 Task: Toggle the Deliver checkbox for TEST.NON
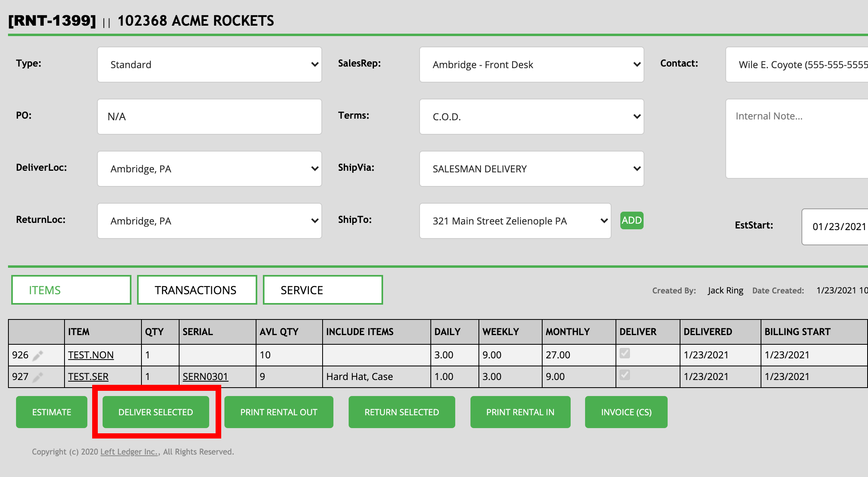[x=624, y=353]
